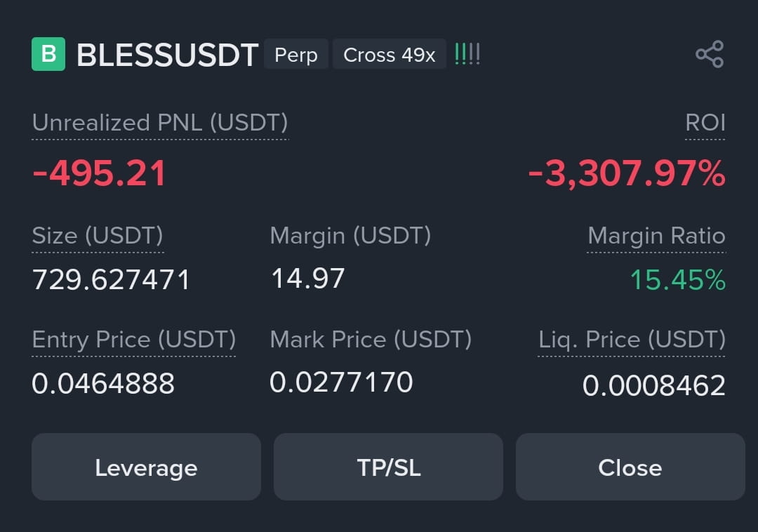Viewport: 758px width, 532px height.
Task: Open the TP/SL settings
Action: 388,467
